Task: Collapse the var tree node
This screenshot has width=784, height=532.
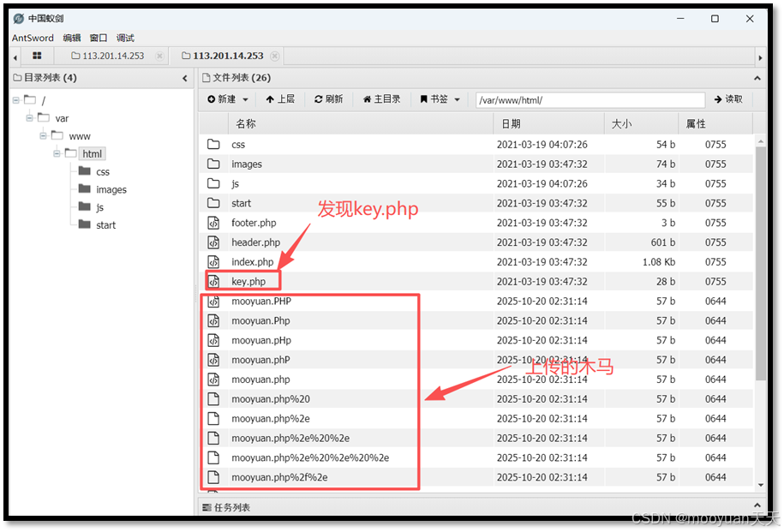Action: tap(29, 118)
